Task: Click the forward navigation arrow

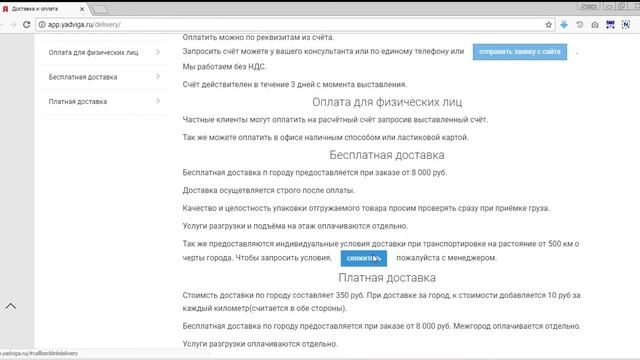Action: point(13,24)
